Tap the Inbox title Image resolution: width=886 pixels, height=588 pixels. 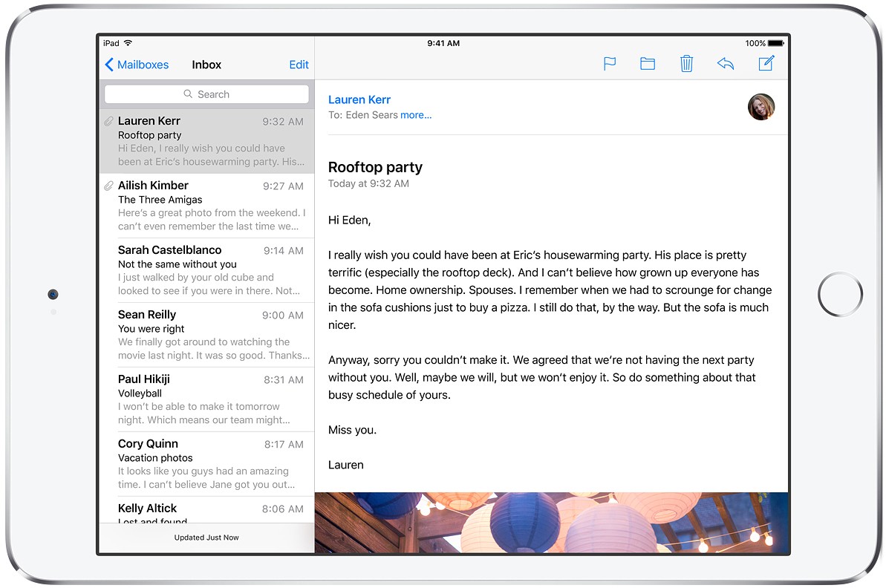206,65
